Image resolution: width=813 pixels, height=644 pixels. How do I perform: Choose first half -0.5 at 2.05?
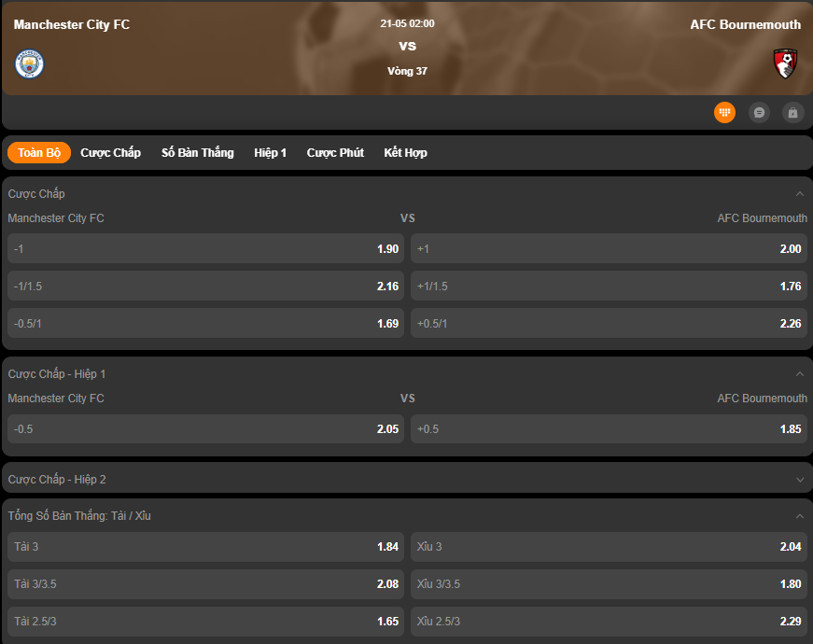tap(205, 428)
